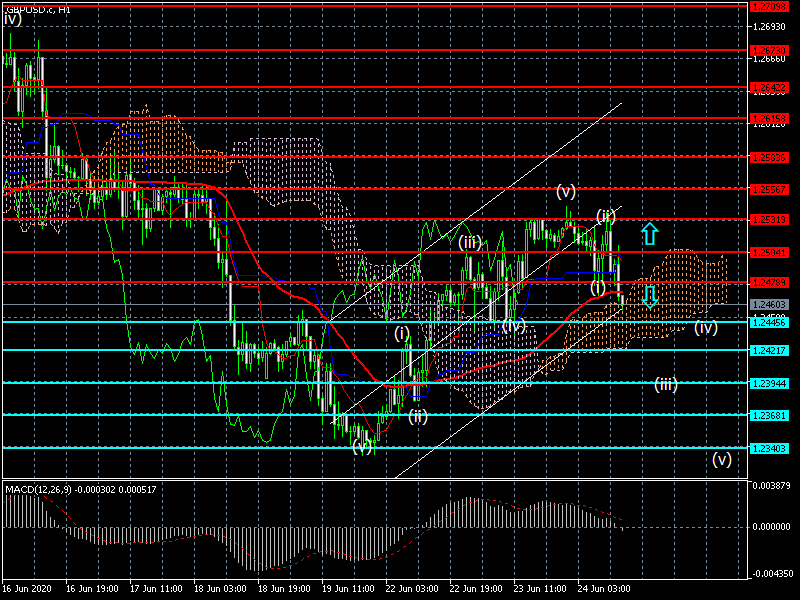The width and height of the screenshot is (800, 600).
Task: Select the projected (iv) label near the 1.24456 line
Action: coord(706,327)
